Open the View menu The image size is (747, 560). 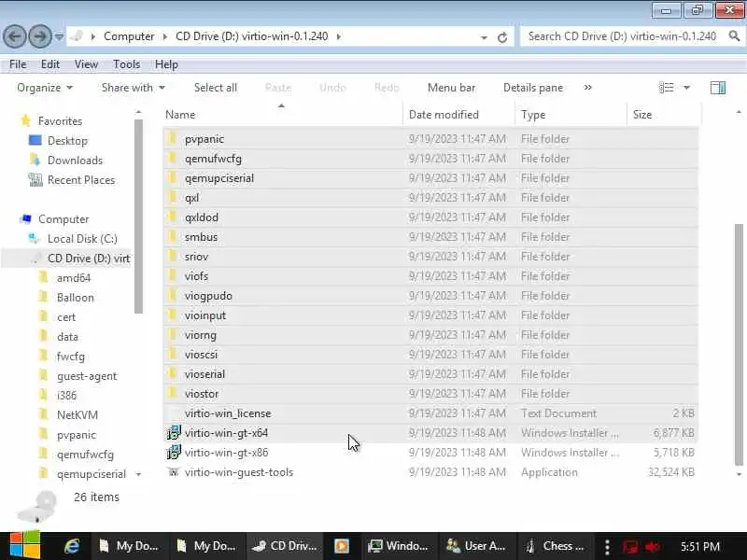(x=86, y=64)
